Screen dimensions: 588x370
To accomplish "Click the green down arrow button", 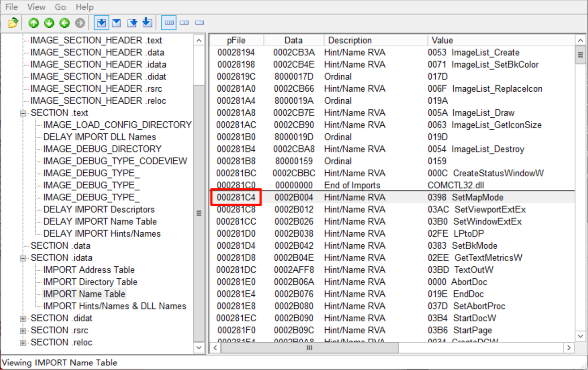I will [49, 23].
